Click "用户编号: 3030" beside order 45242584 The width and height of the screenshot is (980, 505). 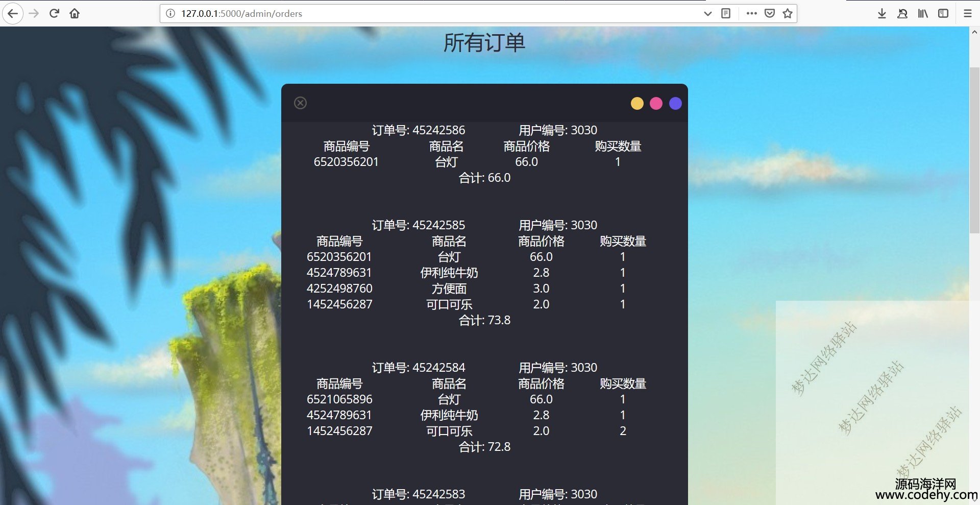[558, 368]
